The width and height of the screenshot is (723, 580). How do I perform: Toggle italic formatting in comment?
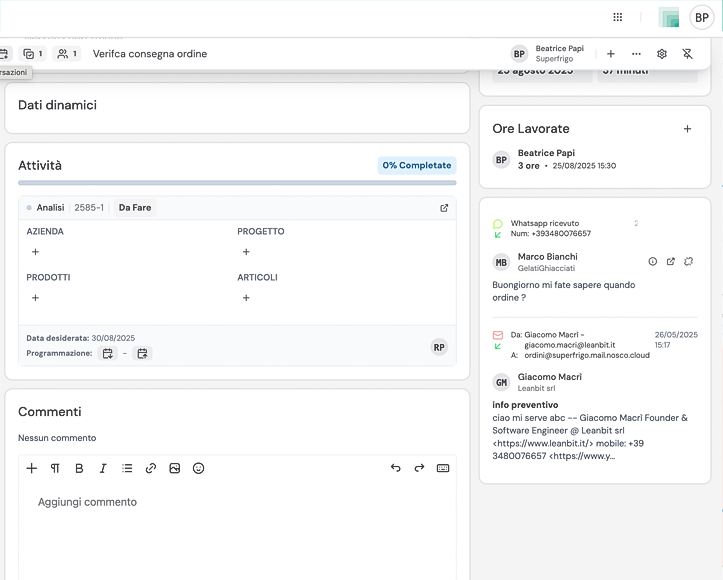103,468
